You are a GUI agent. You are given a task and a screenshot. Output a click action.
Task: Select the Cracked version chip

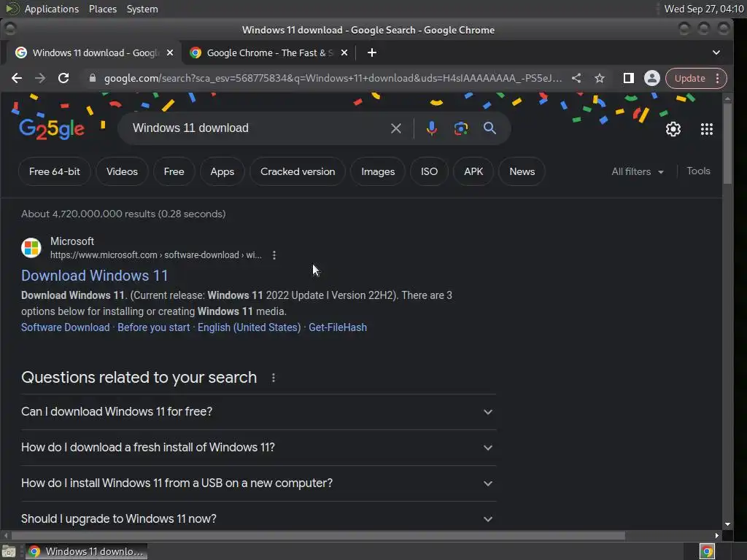(298, 171)
